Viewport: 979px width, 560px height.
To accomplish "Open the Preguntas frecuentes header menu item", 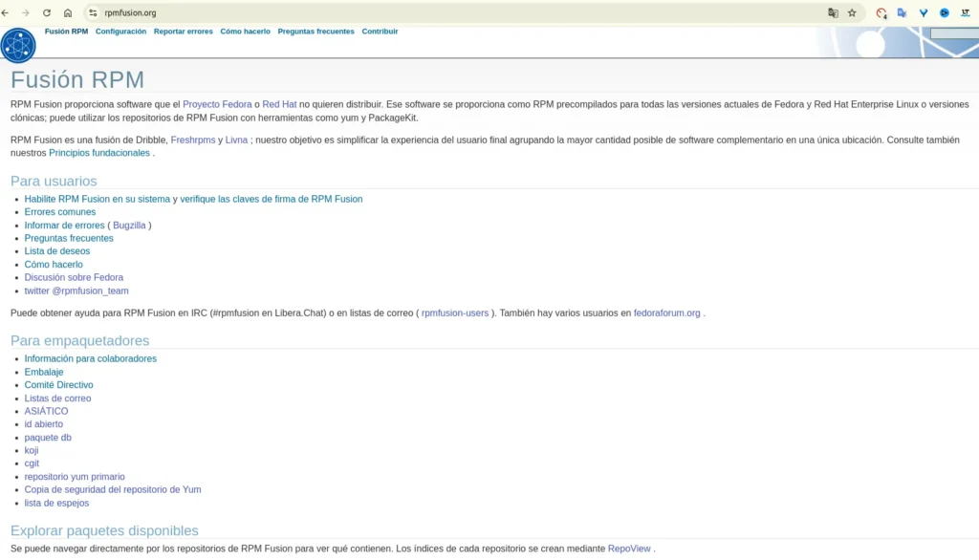I will (x=315, y=32).
